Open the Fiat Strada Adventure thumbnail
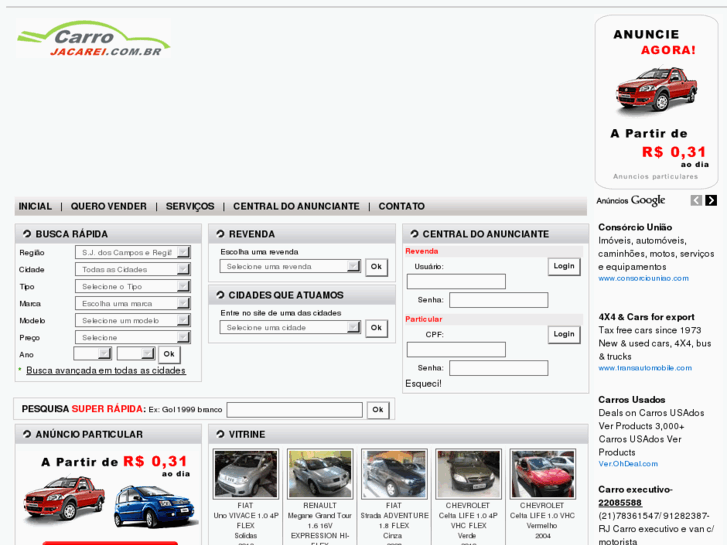Viewport: 727px width, 545px height. [x=394, y=474]
